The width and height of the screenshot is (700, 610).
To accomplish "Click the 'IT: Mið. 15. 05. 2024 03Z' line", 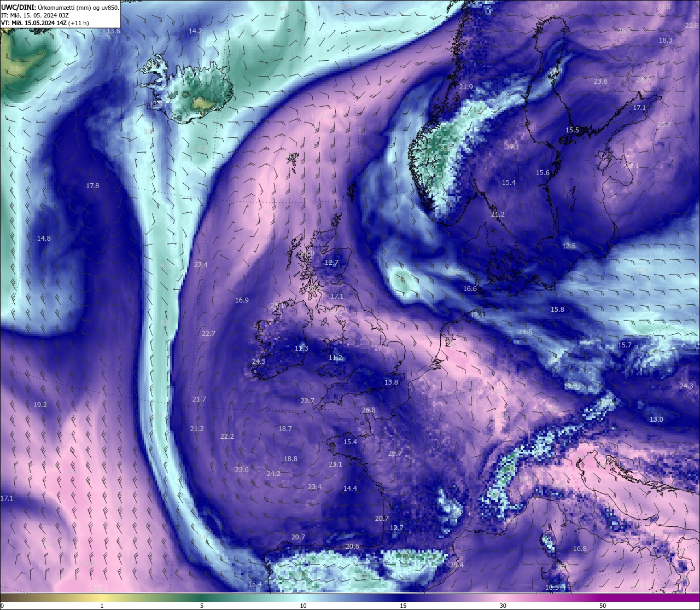I will point(35,15).
